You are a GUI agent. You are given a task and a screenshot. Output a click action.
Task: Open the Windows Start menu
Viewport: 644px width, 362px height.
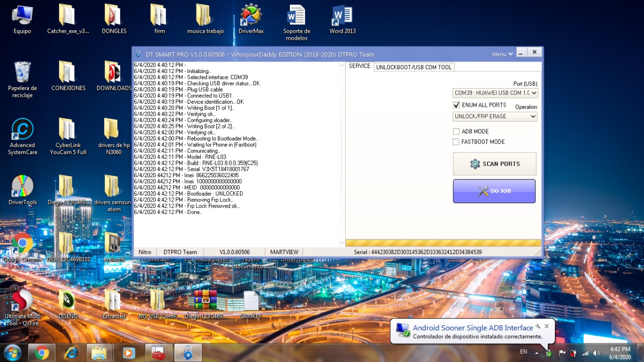pos(12,352)
